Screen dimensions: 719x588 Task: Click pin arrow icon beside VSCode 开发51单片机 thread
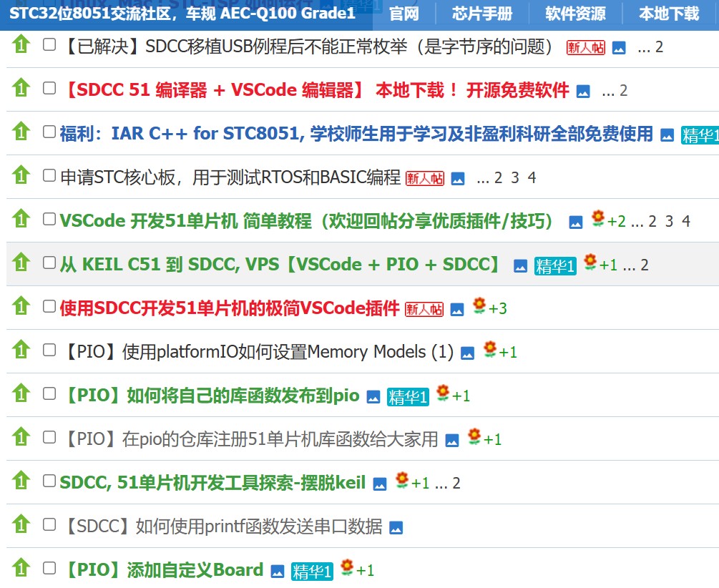click(21, 219)
